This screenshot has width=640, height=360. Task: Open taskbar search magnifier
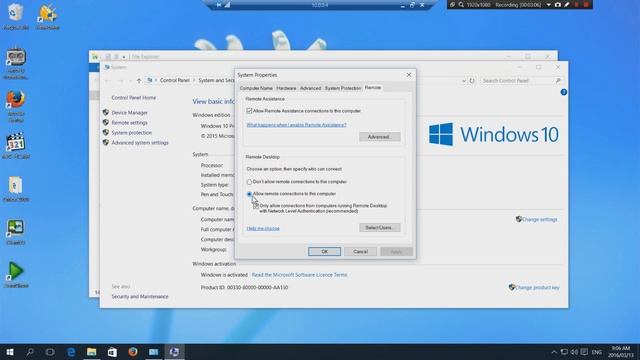[x=30, y=352]
